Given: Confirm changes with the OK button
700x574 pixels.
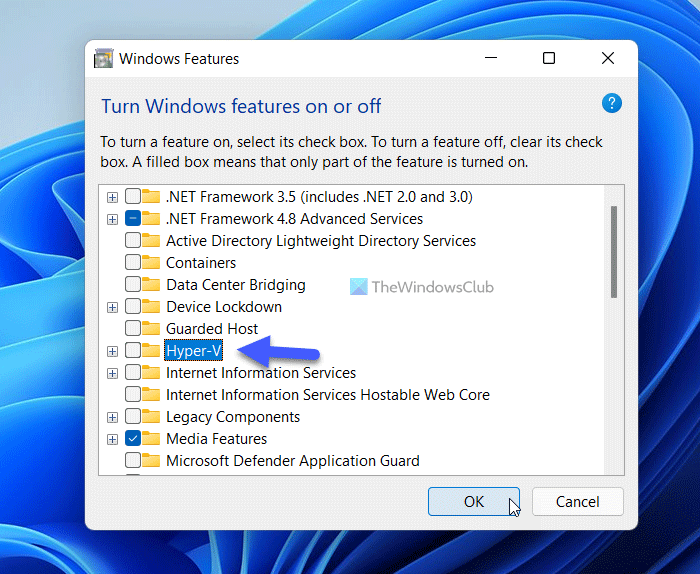Looking at the screenshot, I should click(474, 502).
